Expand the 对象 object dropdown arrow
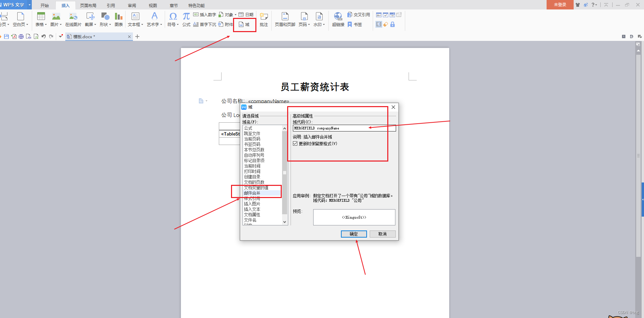Screen dimensions: 644x318 (x=236, y=15)
